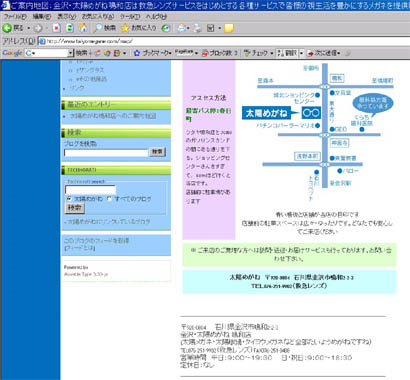Screen dimensions: 410x380
Task: Click the green Back arrow button
Action: click(x=7, y=28)
